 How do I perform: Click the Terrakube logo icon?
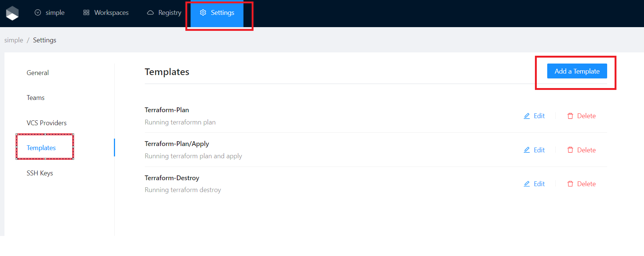12,13
